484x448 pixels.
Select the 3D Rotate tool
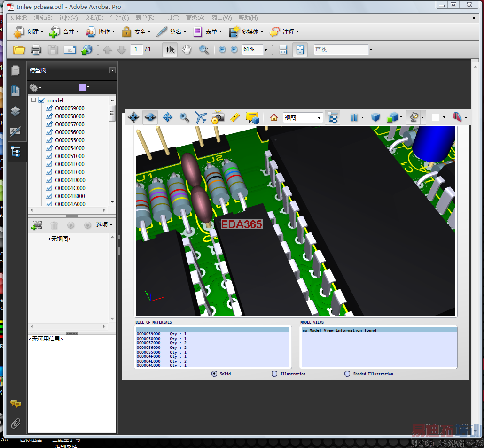(133, 117)
